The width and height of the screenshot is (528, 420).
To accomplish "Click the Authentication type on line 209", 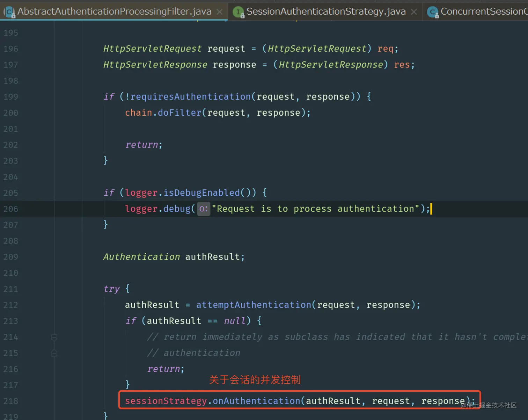I will click(x=141, y=257).
